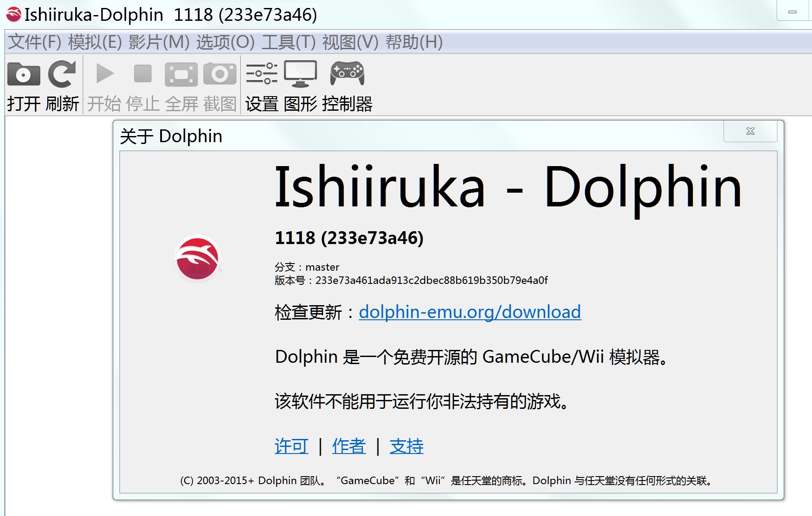
Task: Open Controllers (控制器) gamepad icon
Action: coord(347,73)
